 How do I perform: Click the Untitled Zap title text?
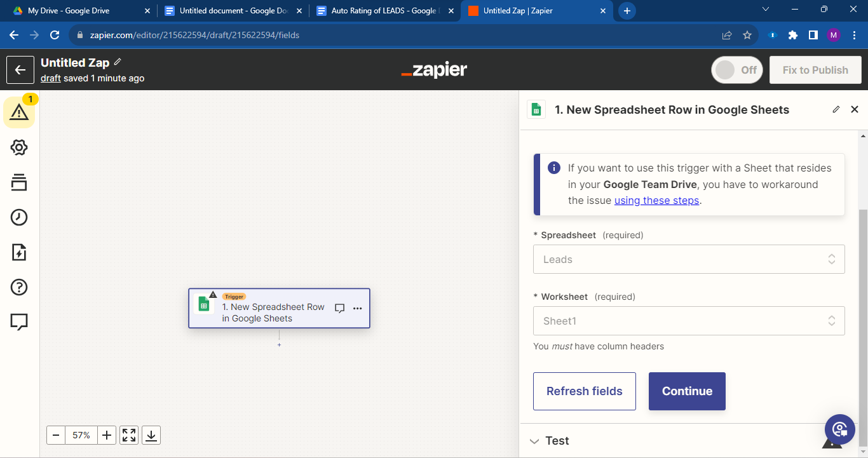(x=75, y=62)
